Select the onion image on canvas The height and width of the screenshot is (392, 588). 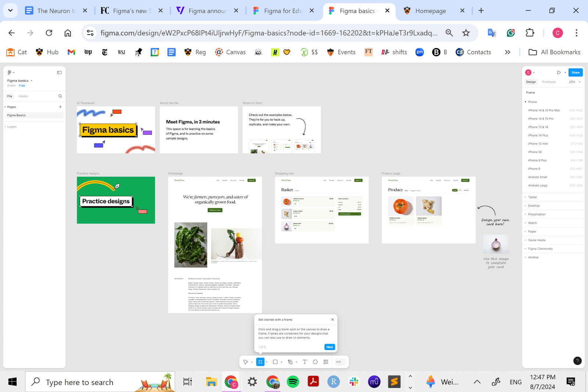click(496, 244)
